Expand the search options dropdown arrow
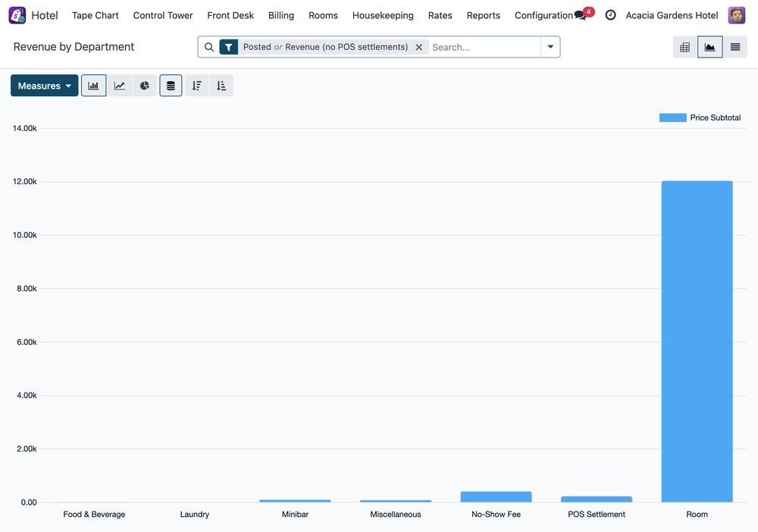The image size is (758, 532). tap(550, 47)
